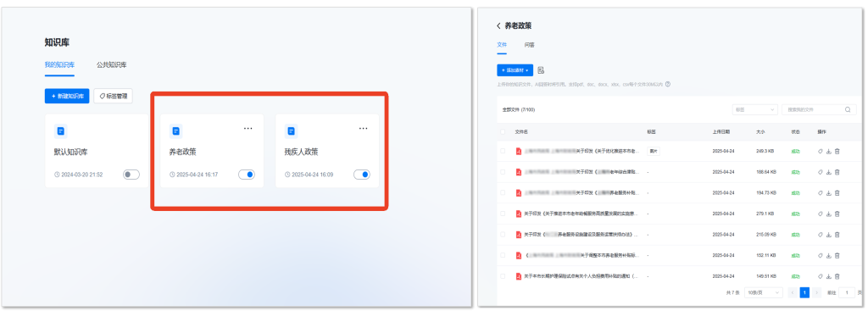Click the help question mark icon
Viewport: 868px width, 311px height.
(668, 85)
